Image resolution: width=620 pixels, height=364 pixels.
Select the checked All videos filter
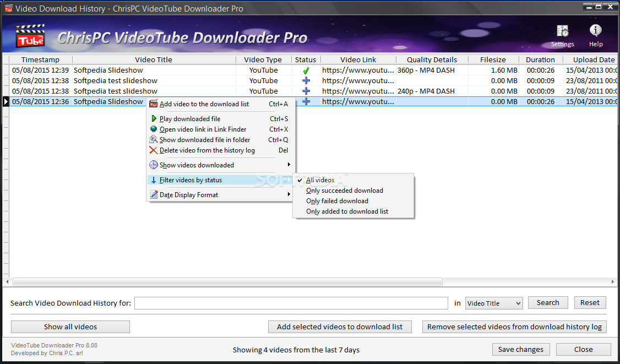click(353, 180)
